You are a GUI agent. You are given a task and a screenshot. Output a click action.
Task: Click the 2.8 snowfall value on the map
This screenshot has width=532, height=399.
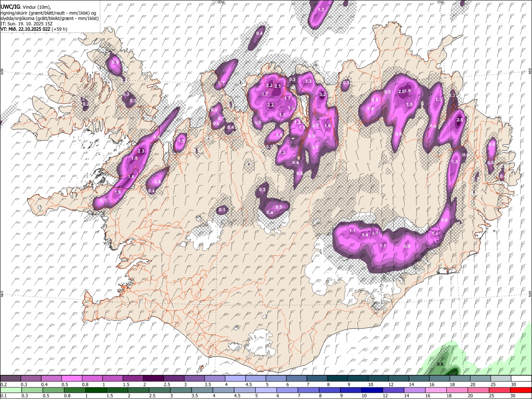point(459,120)
